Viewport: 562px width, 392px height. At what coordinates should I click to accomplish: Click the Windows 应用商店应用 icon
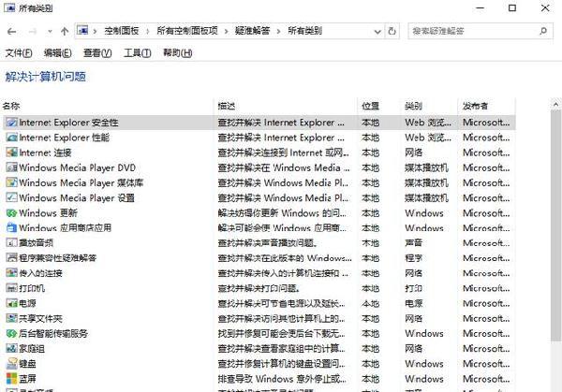pyautogui.click(x=11, y=227)
